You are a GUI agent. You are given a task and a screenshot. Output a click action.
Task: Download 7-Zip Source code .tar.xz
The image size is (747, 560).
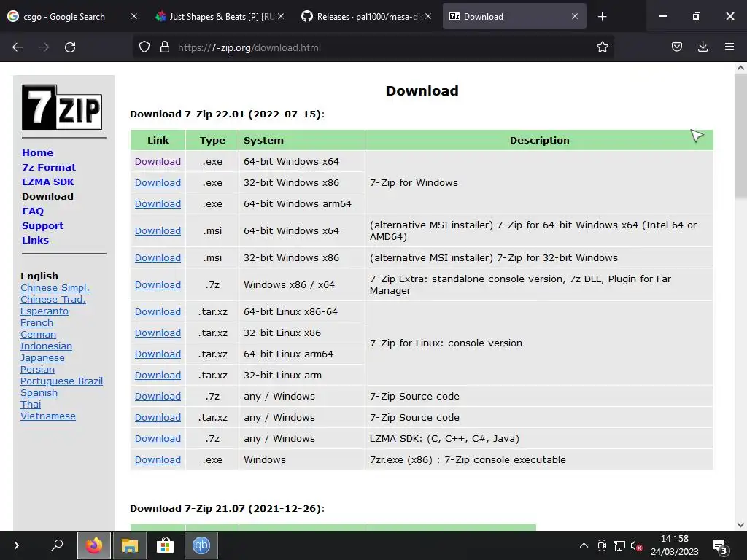pyautogui.click(x=158, y=418)
